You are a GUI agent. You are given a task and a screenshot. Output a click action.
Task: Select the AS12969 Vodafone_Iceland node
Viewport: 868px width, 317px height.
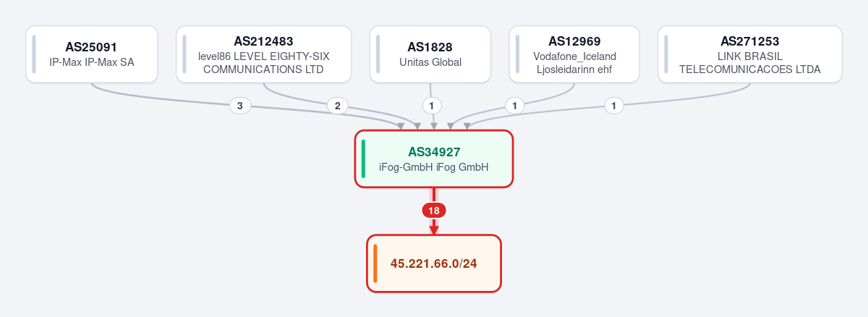574,54
